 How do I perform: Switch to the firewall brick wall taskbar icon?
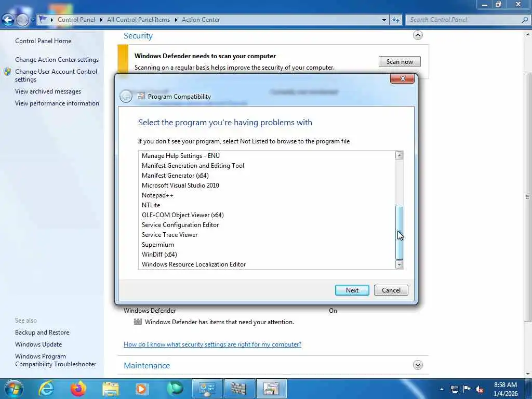[239, 389]
